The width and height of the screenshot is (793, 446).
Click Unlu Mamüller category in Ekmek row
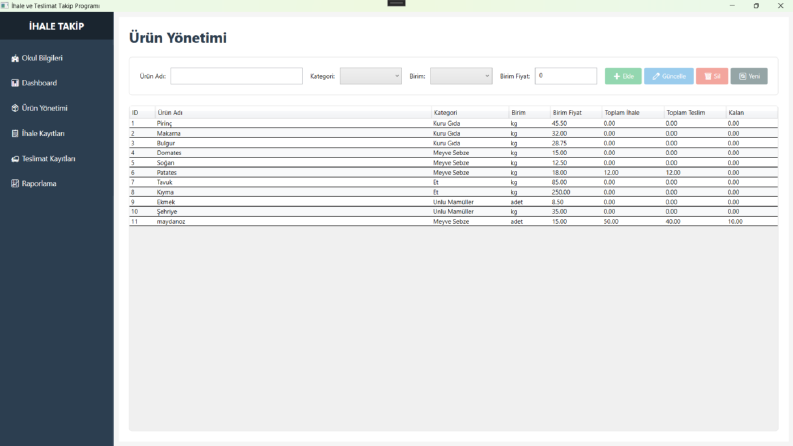pos(453,202)
